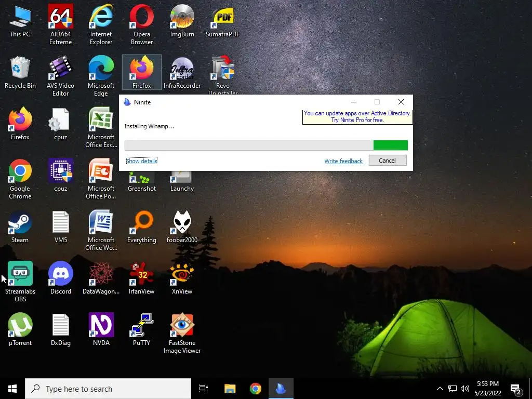
Task: Open the Windows Start menu
Action: pyautogui.click(x=12, y=389)
